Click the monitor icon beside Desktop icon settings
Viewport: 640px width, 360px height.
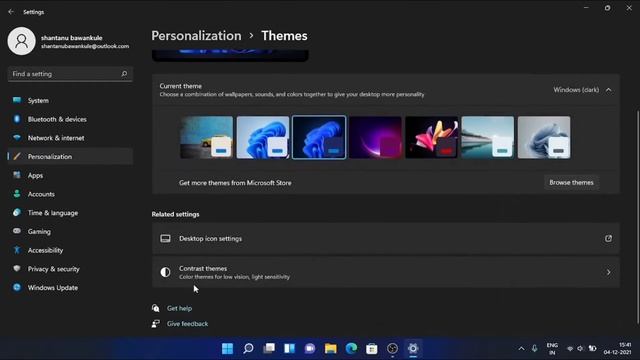click(x=165, y=239)
